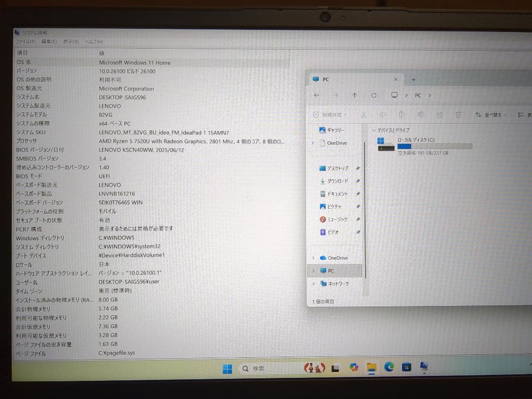
Task: Click the C: drive capacity bar
Action: 433,146
